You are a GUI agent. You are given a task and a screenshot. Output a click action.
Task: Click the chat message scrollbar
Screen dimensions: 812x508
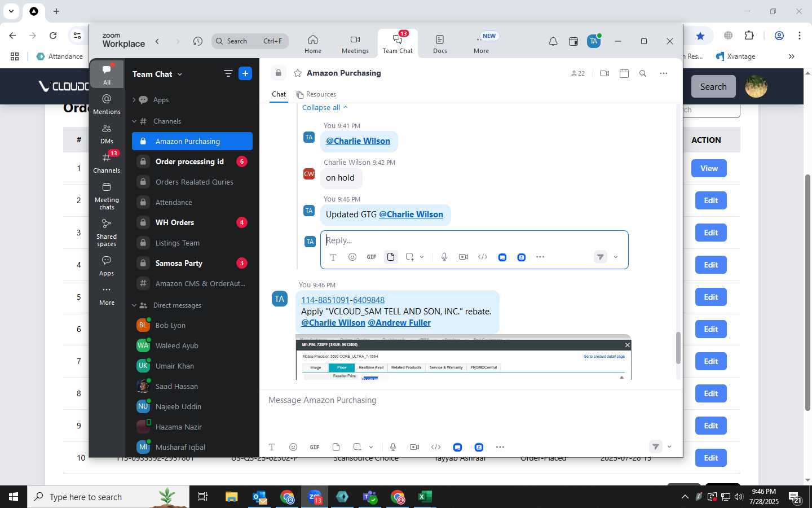(678, 348)
